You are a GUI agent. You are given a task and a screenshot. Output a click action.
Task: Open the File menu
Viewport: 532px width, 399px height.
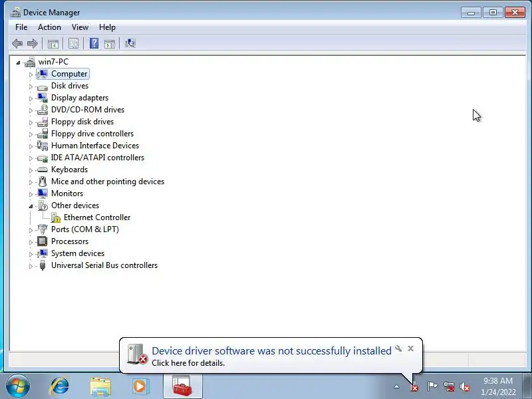pos(21,27)
